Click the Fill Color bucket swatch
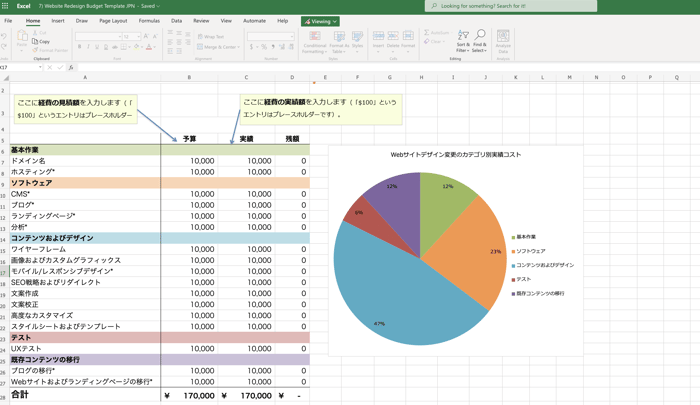 [x=136, y=46]
